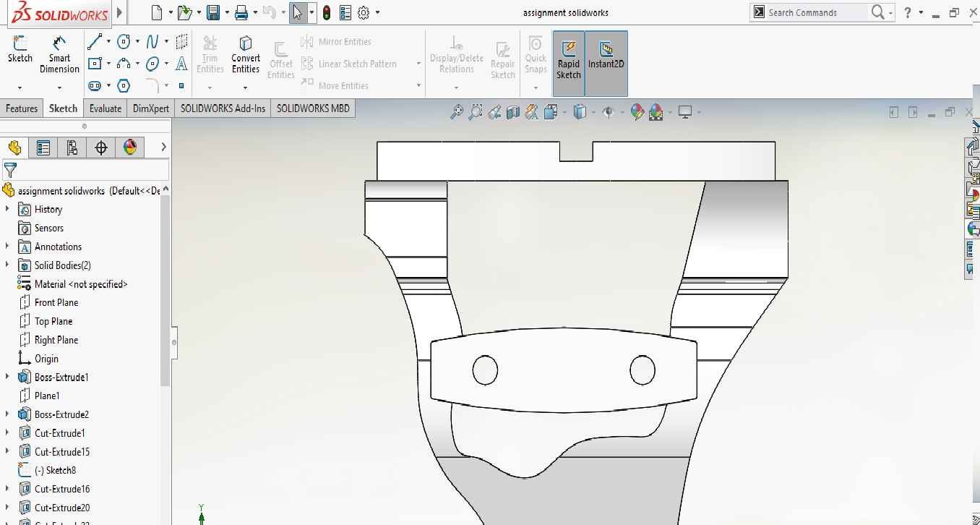Select the Spline sketch tool
Viewport: 980px width, 525px height.
(x=152, y=42)
